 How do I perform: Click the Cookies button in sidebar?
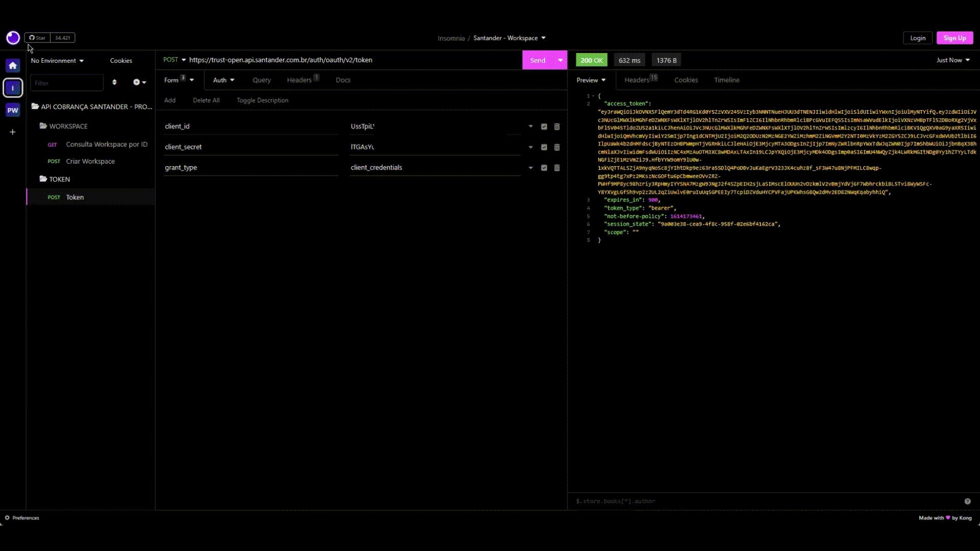(121, 61)
